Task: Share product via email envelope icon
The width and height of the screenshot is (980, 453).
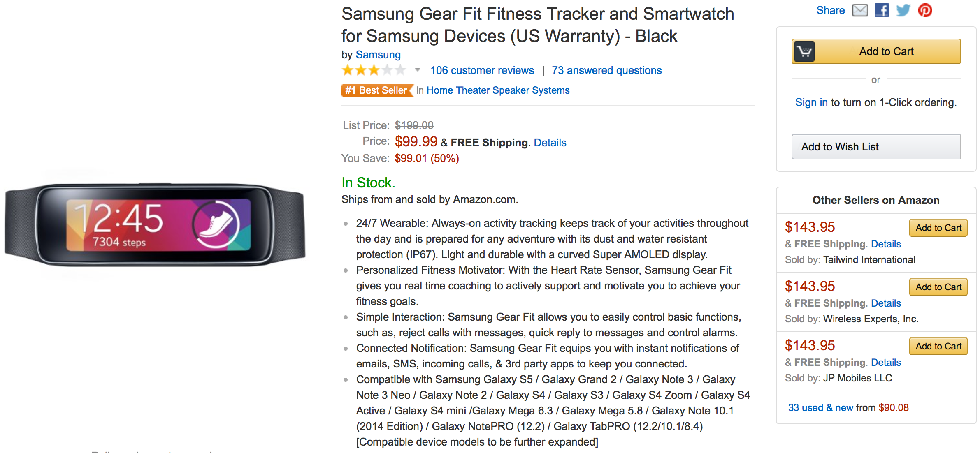Action: tap(860, 10)
